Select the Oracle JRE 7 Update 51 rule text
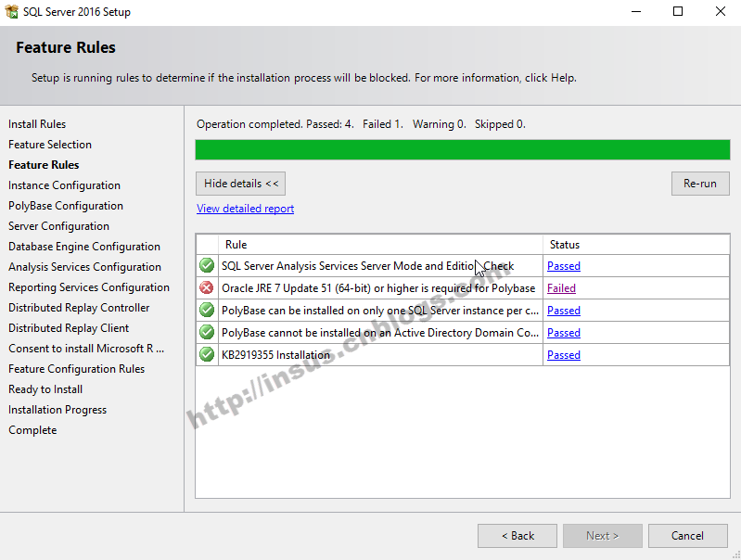This screenshot has height=560, width=741. [378, 287]
